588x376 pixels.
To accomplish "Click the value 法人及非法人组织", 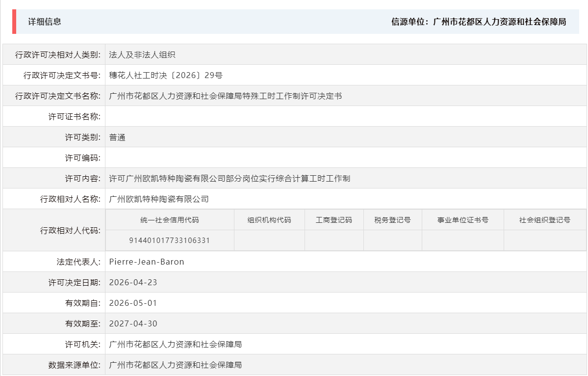I will click(x=142, y=55).
